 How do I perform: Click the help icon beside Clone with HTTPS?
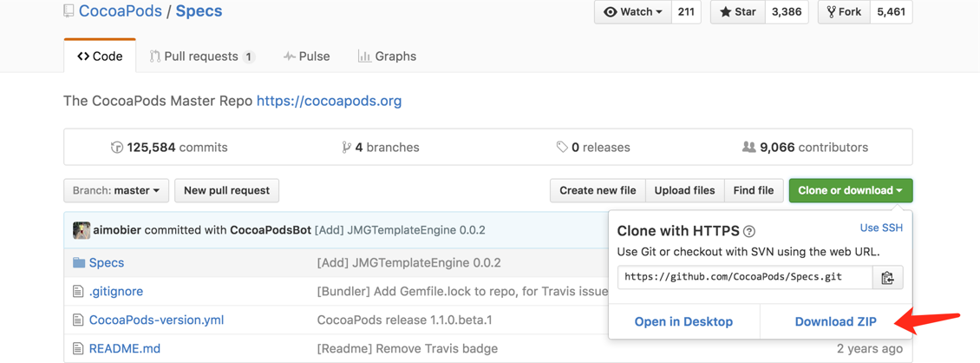[x=749, y=232]
